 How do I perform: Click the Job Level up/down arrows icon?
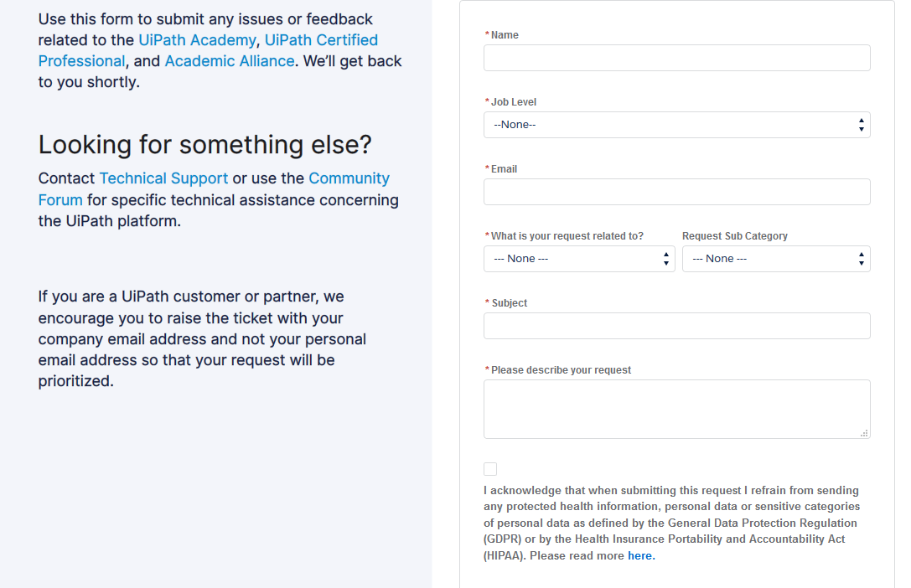pyautogui.click(x=861, y=125)
